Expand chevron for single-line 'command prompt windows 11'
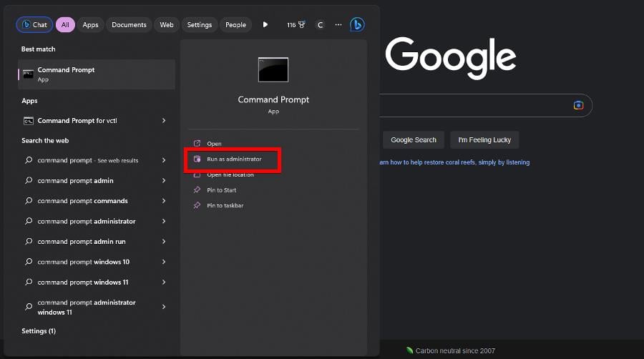Image resolution: width=644 pixels, height=359 pixels. 163,282
